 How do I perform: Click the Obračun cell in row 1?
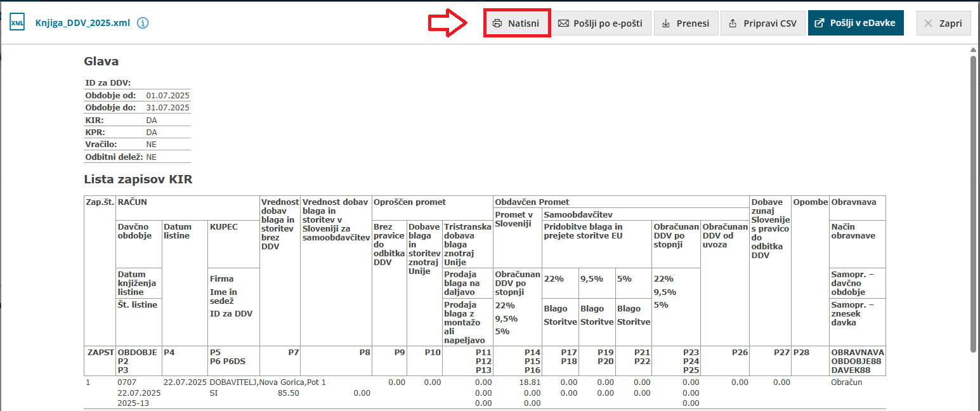[x=847, y=382]
